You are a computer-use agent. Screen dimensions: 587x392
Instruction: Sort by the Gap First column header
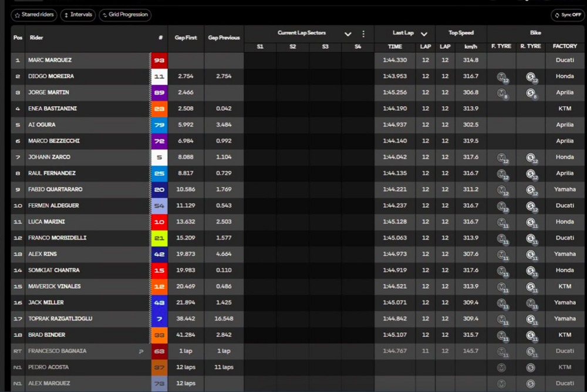185,38
